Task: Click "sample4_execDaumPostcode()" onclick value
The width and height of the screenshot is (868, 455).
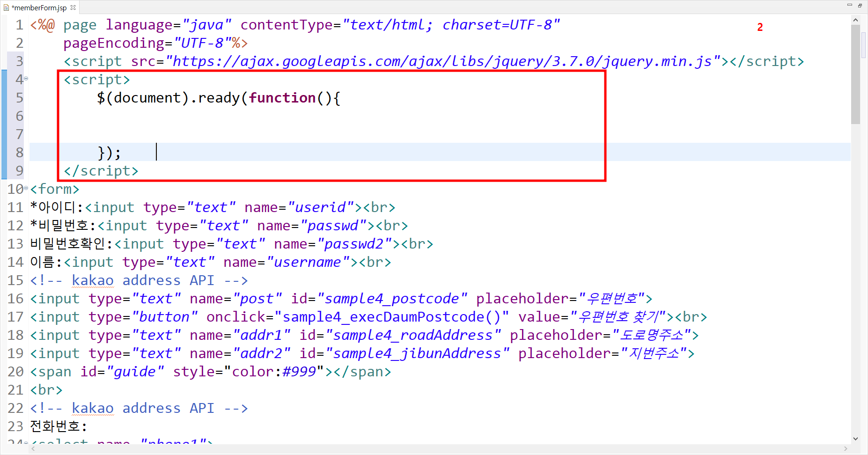Action: point(392,317)
